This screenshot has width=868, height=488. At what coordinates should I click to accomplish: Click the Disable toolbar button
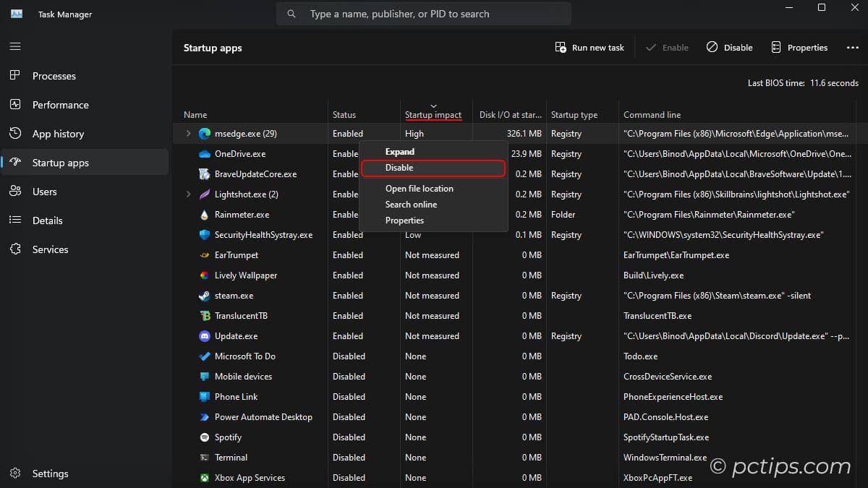[729, 47]
